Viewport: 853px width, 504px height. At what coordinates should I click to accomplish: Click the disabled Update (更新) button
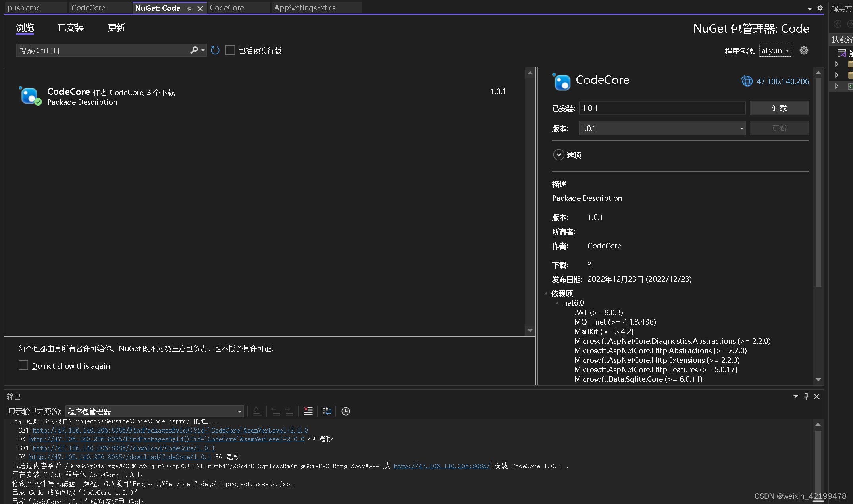[779, 128]
